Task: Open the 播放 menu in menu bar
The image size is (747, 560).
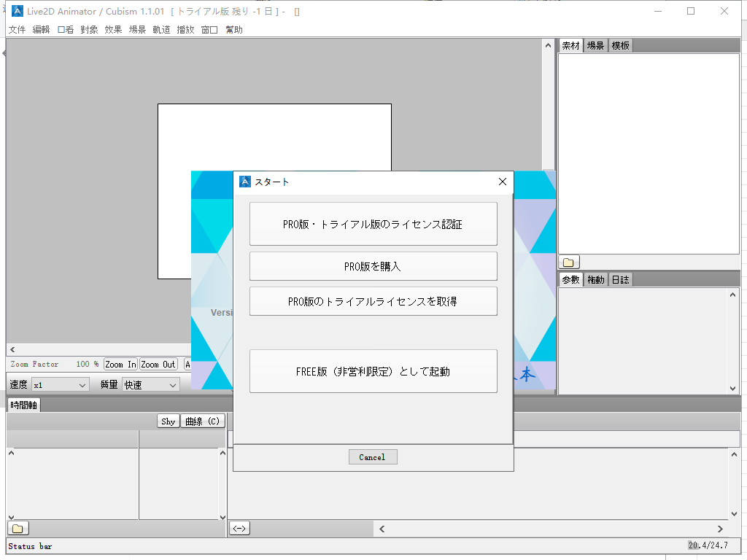Action: (x=185, y=30)
